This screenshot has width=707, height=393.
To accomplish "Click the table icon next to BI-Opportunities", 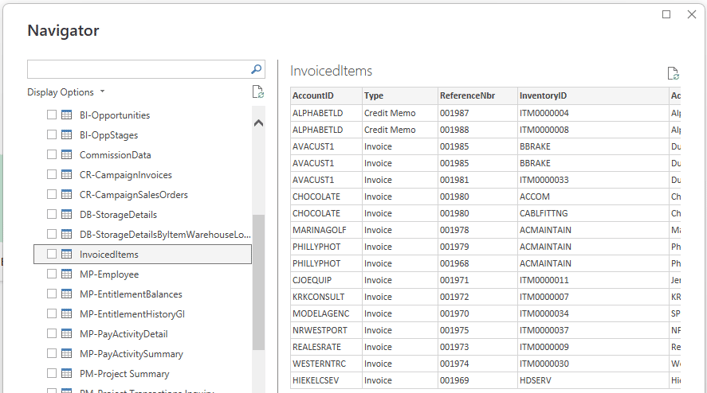I will pyautogui.click(x=66, y=115).
